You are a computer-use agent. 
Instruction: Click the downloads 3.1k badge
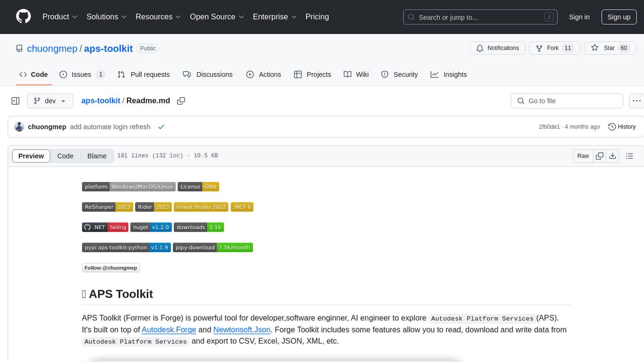[199, 227]
